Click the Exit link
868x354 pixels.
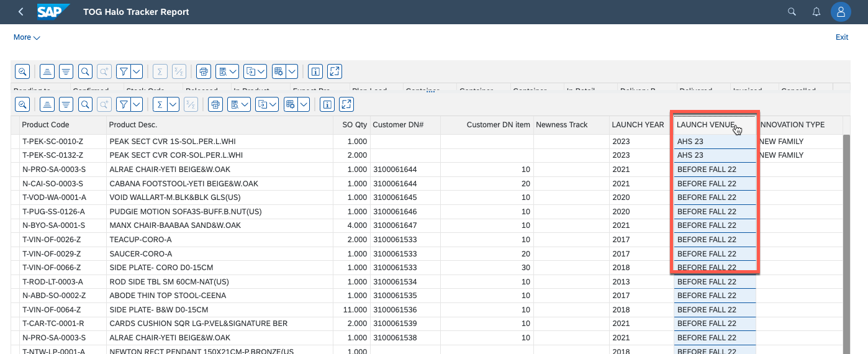841,37
